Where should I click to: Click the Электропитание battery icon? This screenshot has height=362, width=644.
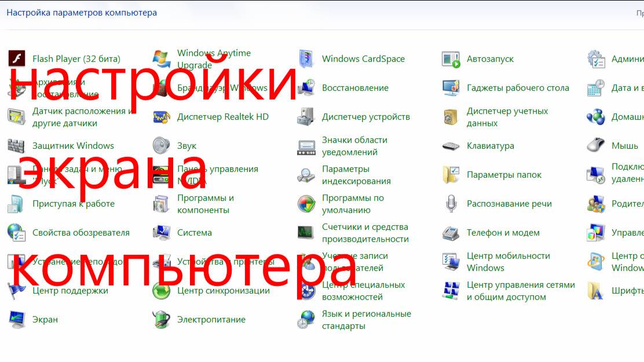click(162, 320)
